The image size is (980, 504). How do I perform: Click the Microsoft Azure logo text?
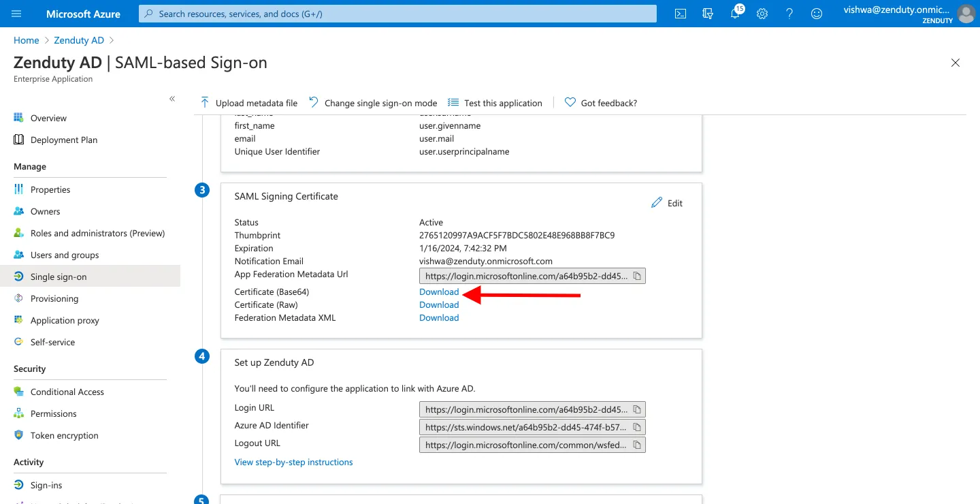click(83, 14)
